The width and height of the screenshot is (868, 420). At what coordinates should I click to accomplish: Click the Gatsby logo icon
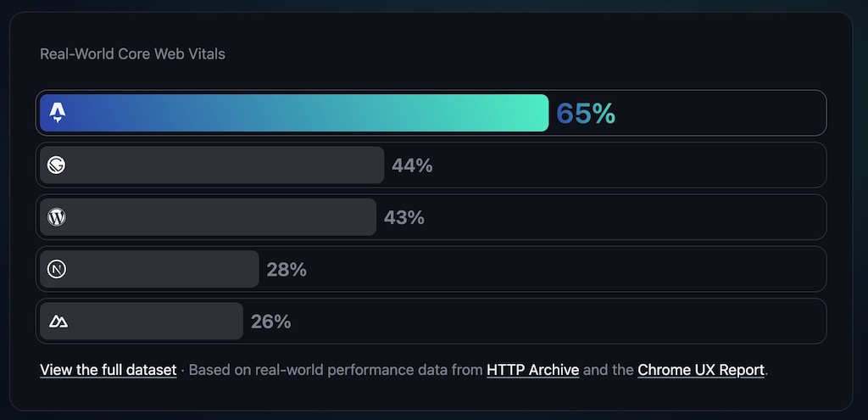click(57, 165)
